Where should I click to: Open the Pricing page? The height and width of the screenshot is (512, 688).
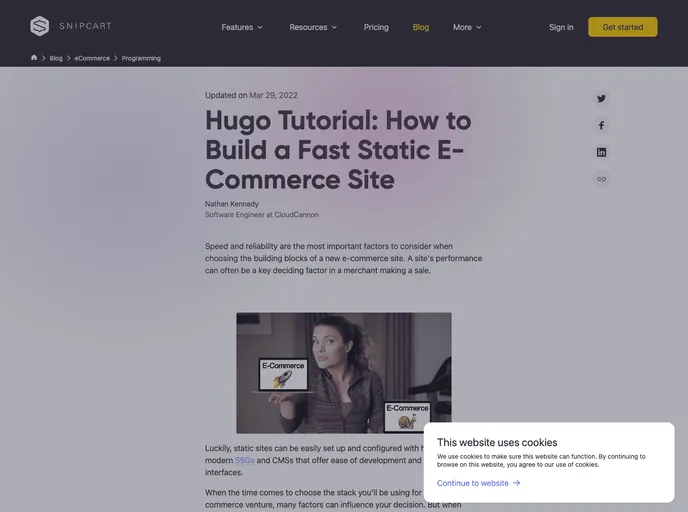pyautogui.click(x=376, y=27)
